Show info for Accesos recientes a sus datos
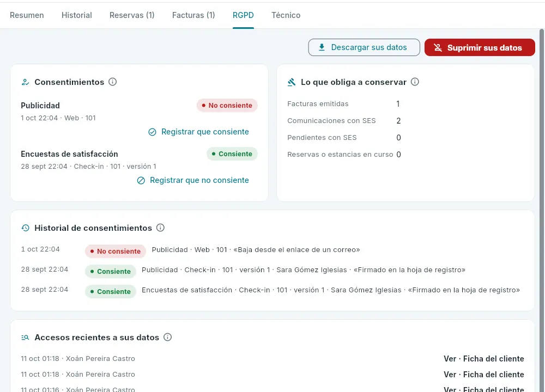 167,337
